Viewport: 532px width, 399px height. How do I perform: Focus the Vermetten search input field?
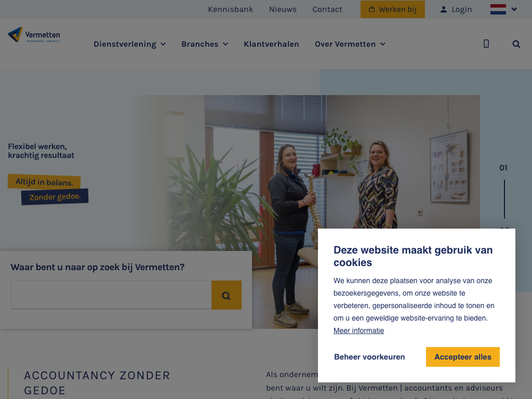pyautogui.click(x=111, y=295)
